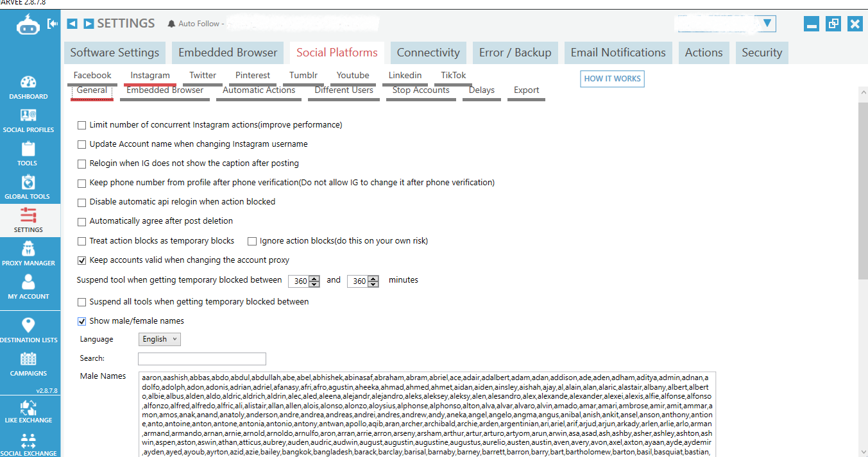
Task: Go back with left arrow button
Action: (72, 24)
